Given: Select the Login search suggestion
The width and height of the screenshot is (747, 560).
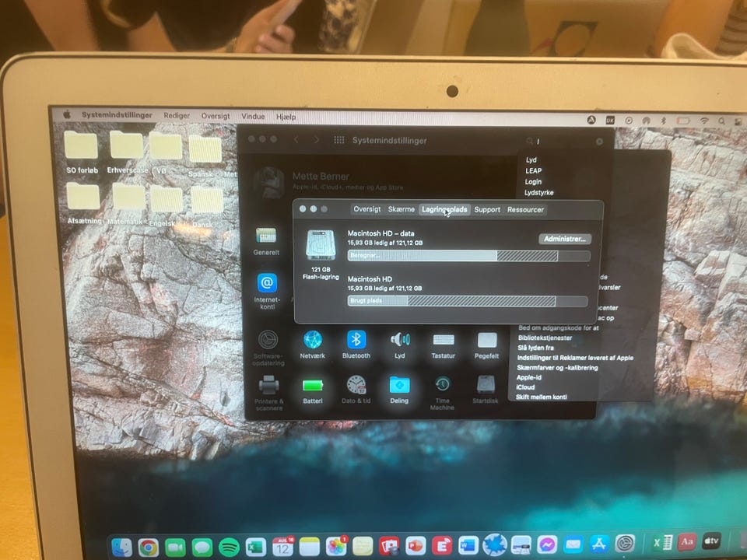Looking at the screenshot, I should [533, 181].
